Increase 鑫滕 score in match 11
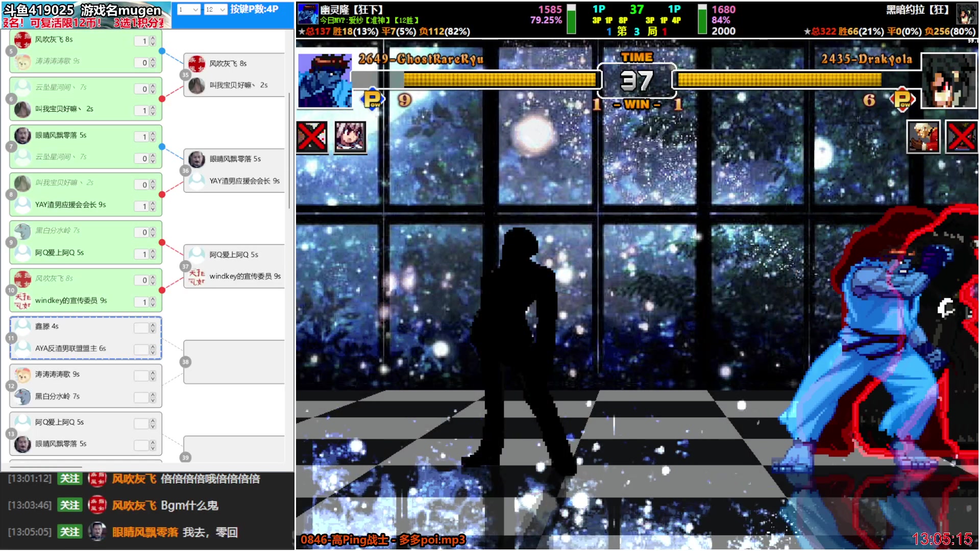This screenshot has height=551, width=980. (153, 325)
